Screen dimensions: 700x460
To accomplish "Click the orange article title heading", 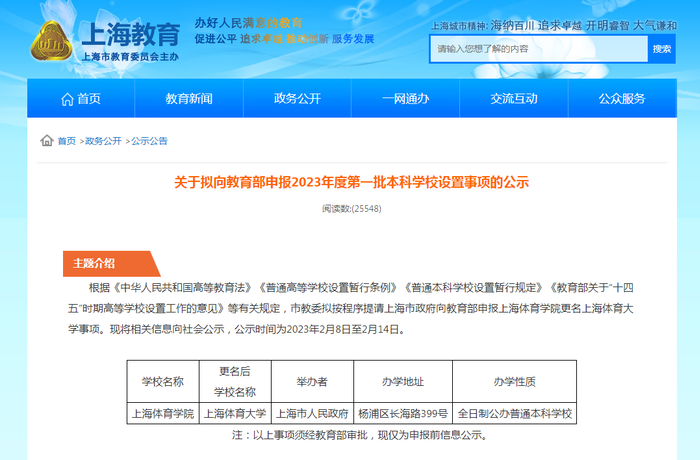I will click(x=351, y=182).
